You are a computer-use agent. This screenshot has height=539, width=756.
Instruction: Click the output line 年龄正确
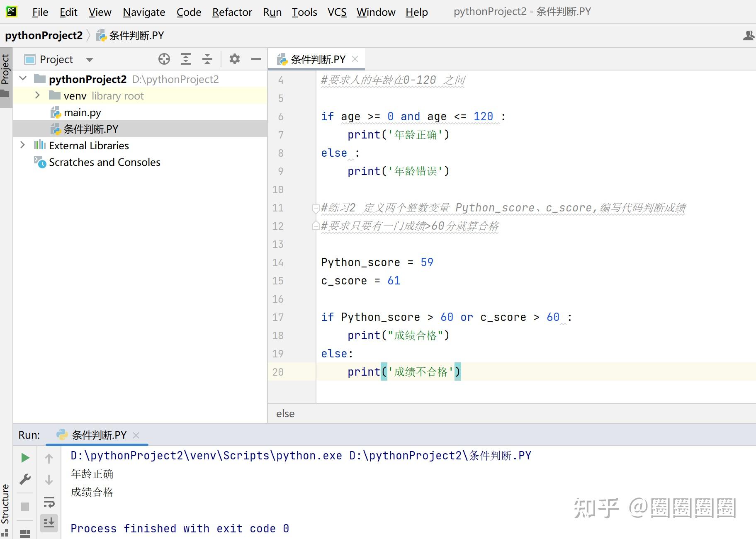tap(92, 474)
